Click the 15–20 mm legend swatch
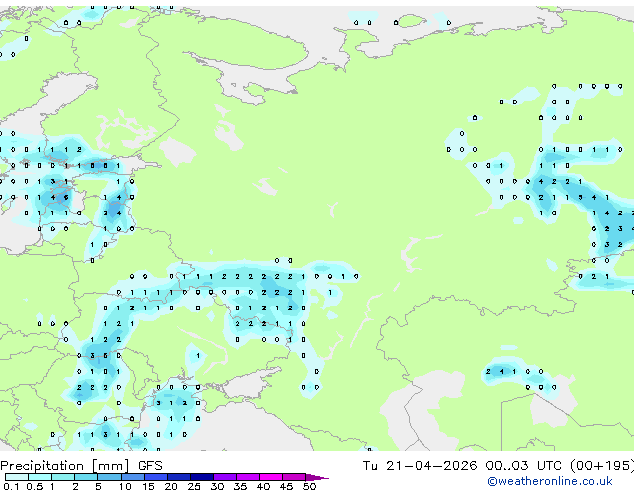 [x=156, y=477]
